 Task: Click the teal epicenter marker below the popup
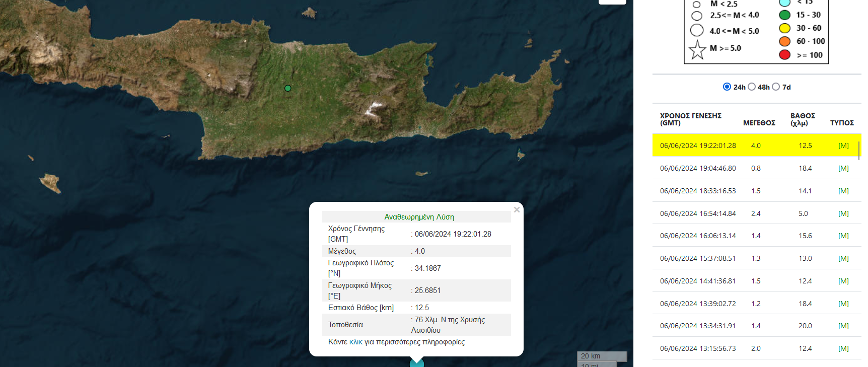(417, 363)
